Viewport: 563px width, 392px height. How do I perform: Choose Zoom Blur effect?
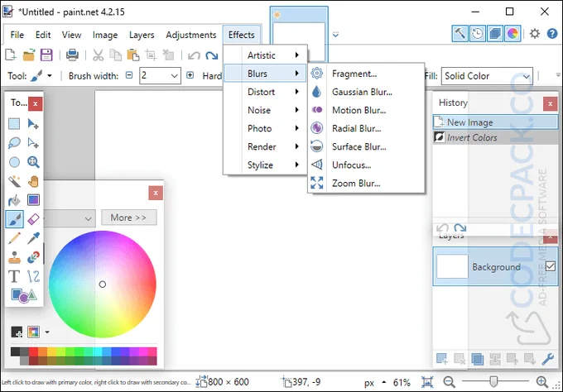coord(366,184)
